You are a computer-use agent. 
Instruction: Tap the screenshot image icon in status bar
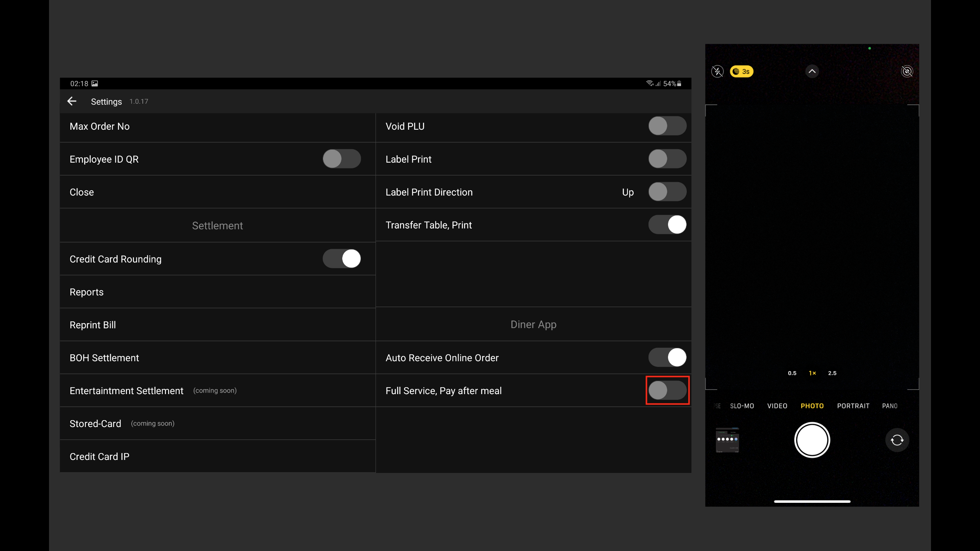pyautogui.click(x=95, y=83)
